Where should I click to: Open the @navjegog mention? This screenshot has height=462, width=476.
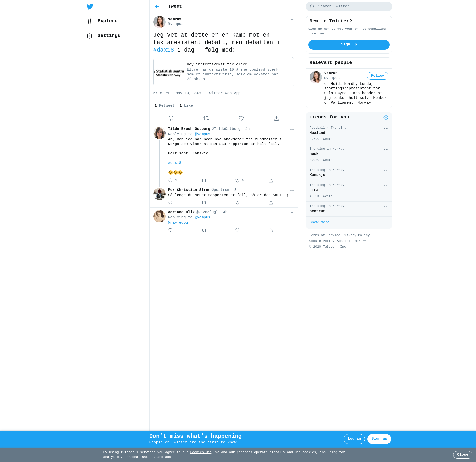pos(178,223)
